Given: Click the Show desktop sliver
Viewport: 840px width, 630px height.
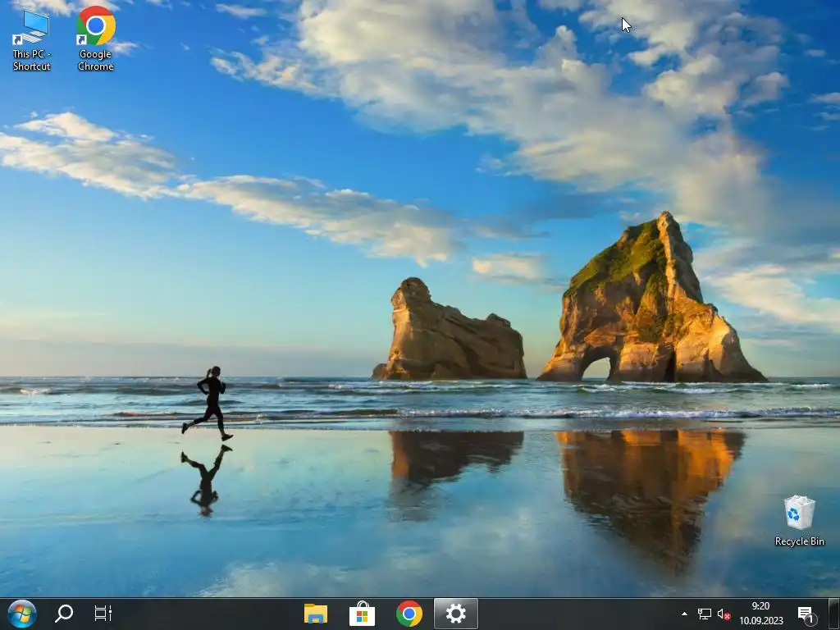Looking at the screenshot, I should (833, 614).
